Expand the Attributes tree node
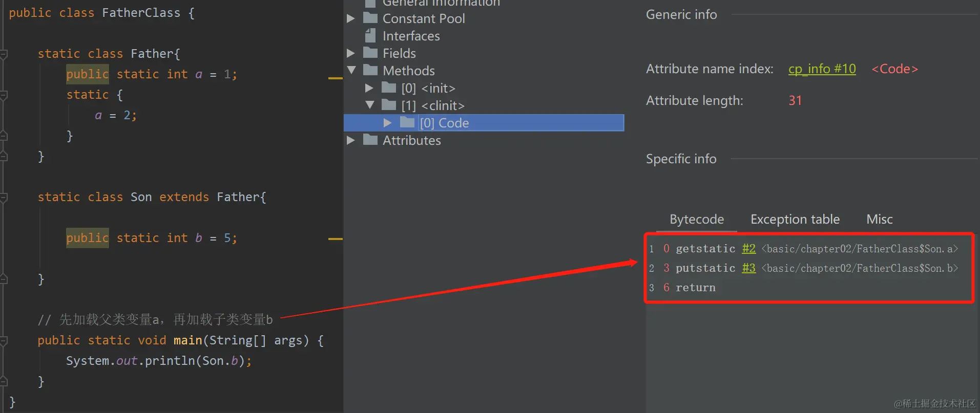 coord(351,140)
